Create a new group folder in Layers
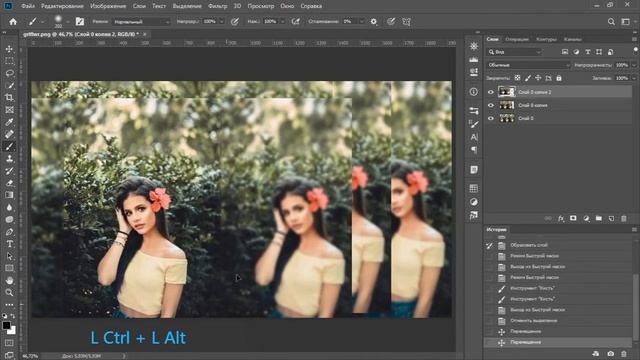The height and width of the screenshot is (360, 640). pyautogui.click(x=599, y=219)
